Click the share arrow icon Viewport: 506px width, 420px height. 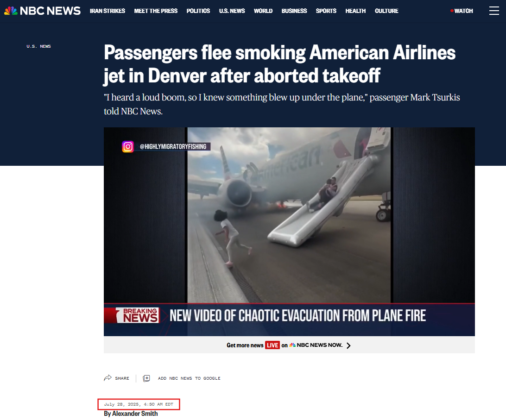point(108,378)
